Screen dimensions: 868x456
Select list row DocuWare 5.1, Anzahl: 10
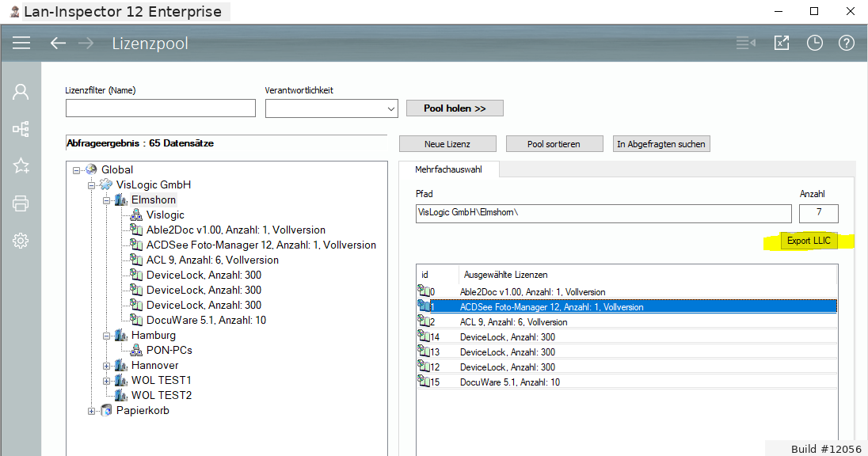click(x=626, y=382)
